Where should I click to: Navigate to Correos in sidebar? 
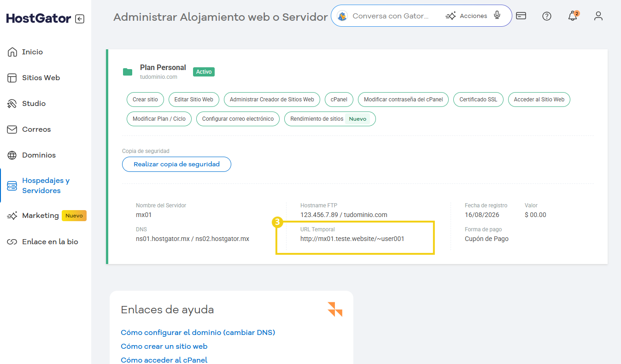(x=36, y=129)
